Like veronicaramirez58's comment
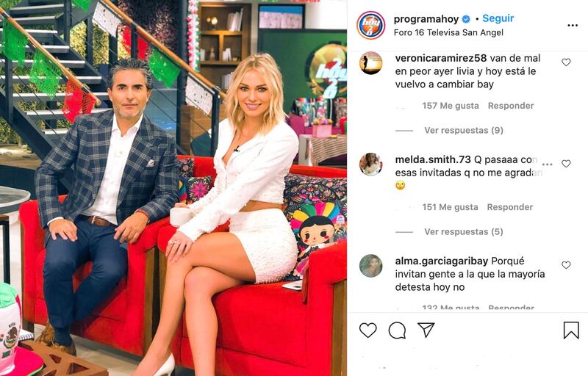The image size is (588, 376). point(566,62)
